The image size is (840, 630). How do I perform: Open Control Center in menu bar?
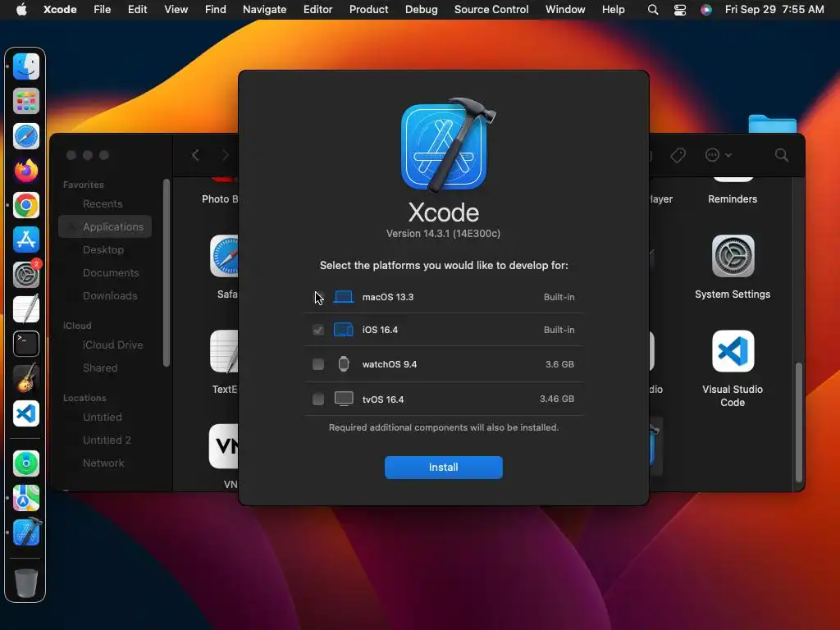pos(680,10)
